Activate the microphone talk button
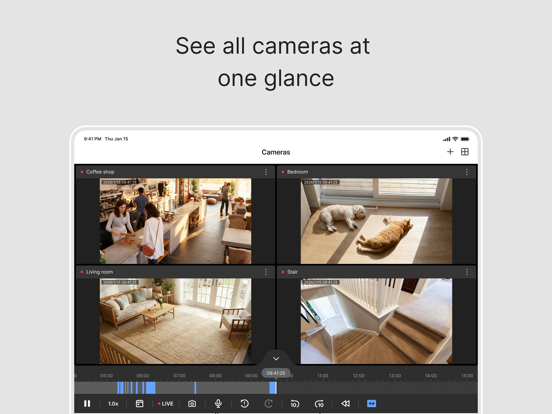552x414 pixels. click(x=218, y=403)
